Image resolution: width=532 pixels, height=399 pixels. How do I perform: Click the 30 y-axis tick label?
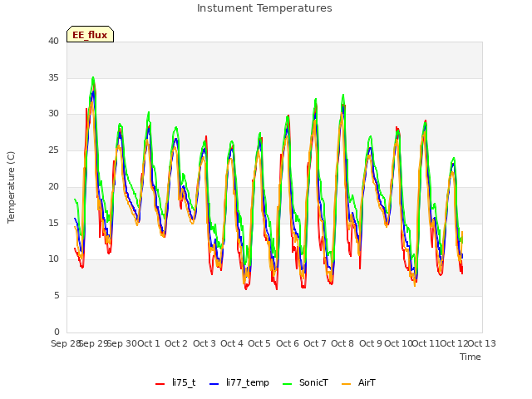pyautogui.click(x=53, y=114)
